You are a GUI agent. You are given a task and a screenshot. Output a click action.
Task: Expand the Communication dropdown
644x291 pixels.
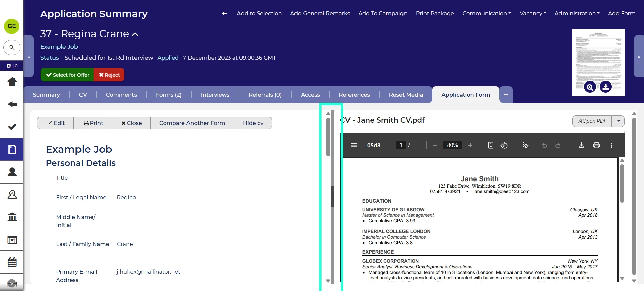[x=487, y=13]
